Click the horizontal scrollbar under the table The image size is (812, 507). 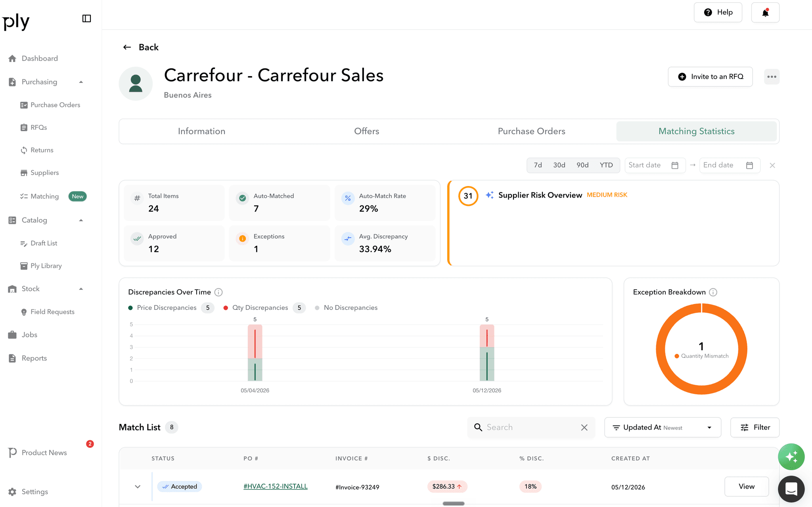click(x=454, y=503)
